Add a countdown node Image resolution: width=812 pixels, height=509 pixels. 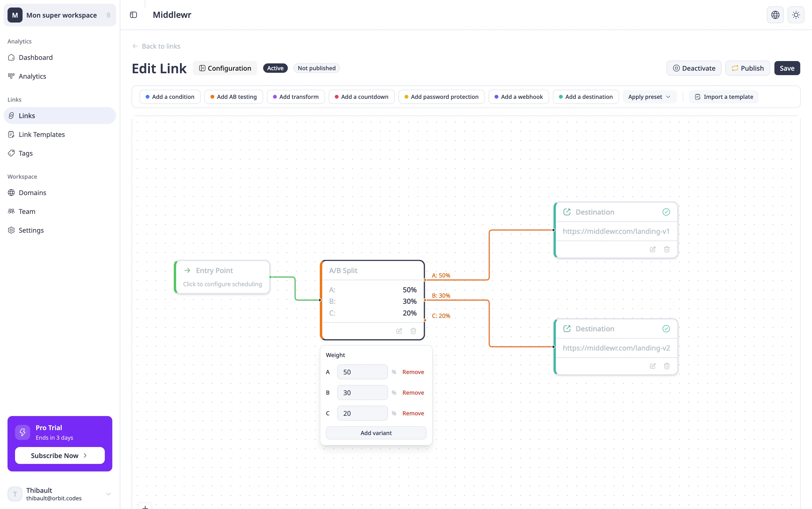coord(361,97)
